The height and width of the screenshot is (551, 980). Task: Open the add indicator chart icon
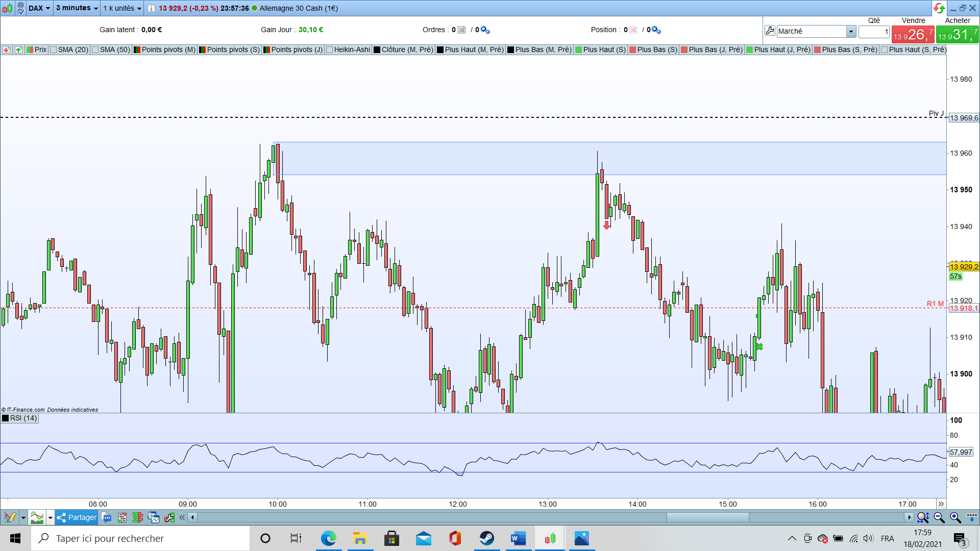37,517
